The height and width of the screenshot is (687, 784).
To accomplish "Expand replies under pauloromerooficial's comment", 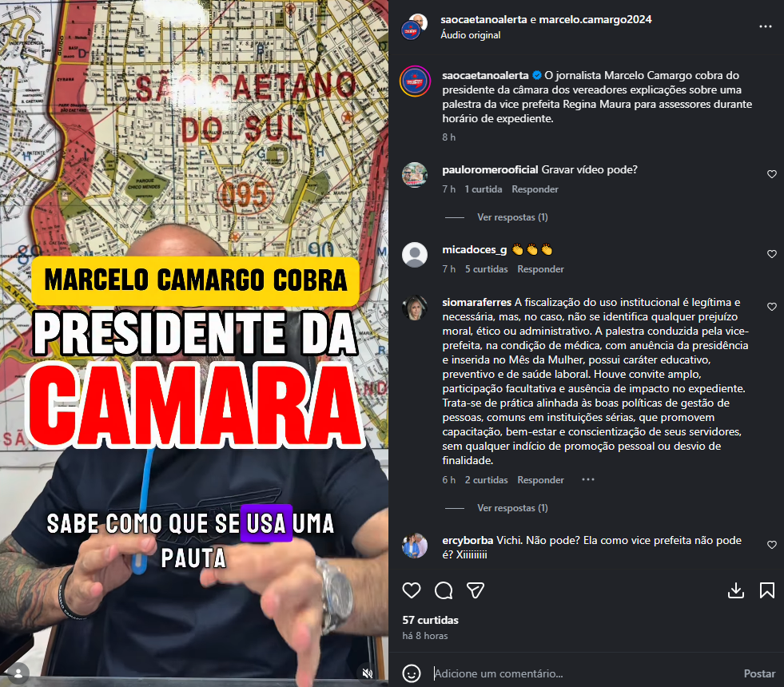I will coord(512,217).
